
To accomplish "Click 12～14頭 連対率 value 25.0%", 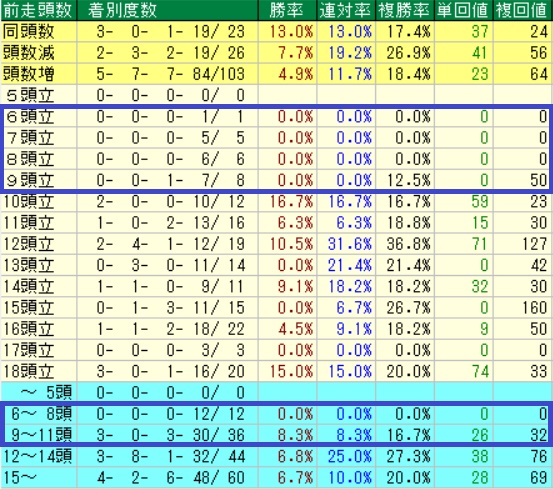I will (350, 456).
